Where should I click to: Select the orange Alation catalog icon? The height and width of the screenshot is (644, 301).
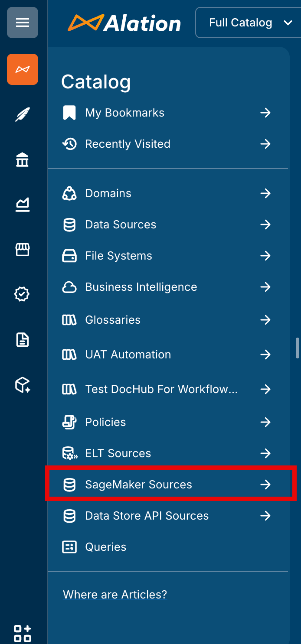click(x=23, y=69)
